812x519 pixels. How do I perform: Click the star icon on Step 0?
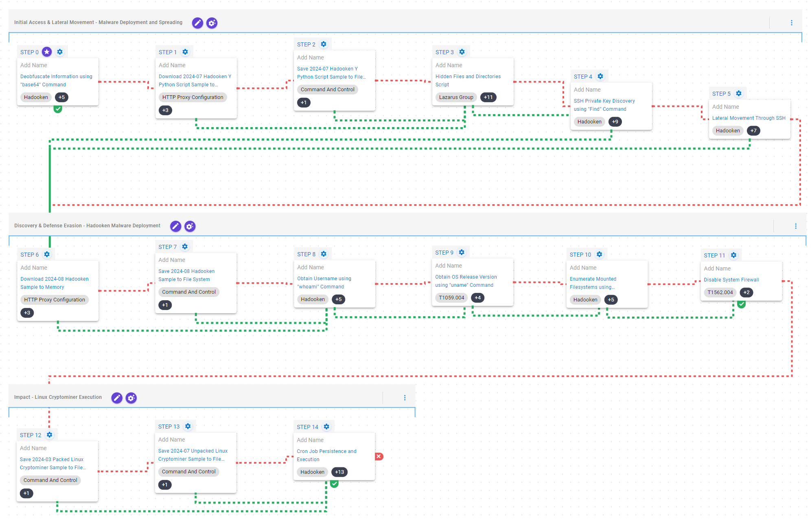tap(47, 52)
